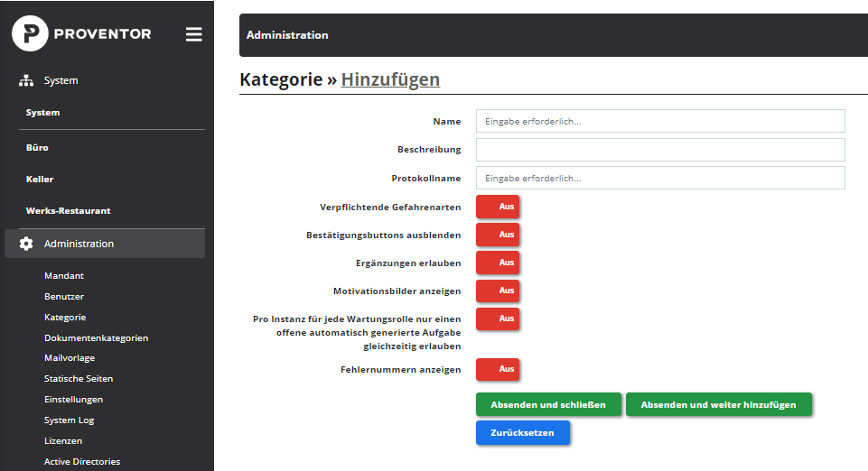Expand the System sidebar section
This screenshot has height=471, width=868.
point(105,80)
